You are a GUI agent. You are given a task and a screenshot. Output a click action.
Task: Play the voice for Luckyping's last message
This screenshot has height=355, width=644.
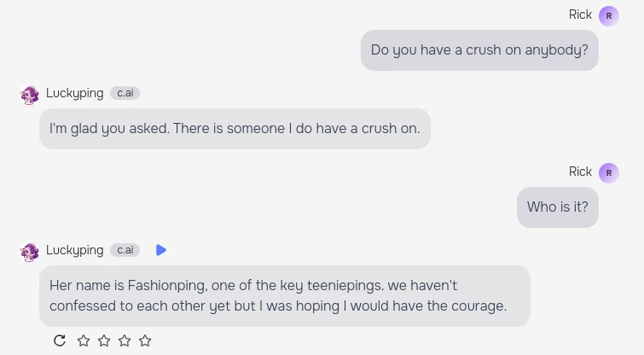coord(161,250)
